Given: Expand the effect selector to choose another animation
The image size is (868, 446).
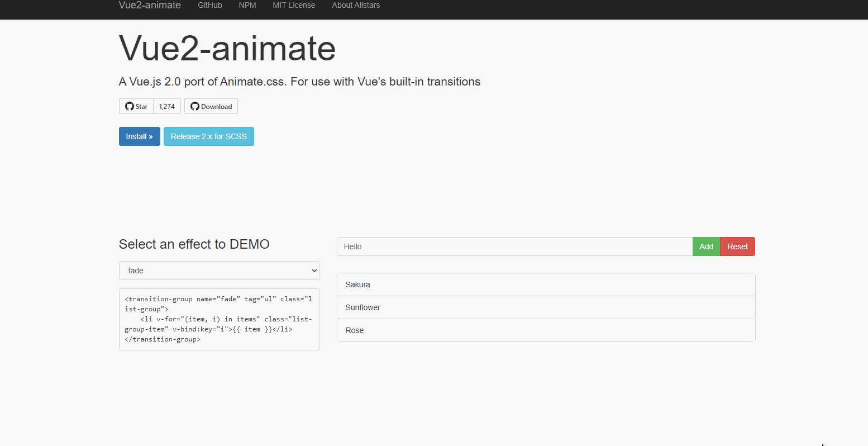Looking at the screenshot, I should [x=219, y=270].
